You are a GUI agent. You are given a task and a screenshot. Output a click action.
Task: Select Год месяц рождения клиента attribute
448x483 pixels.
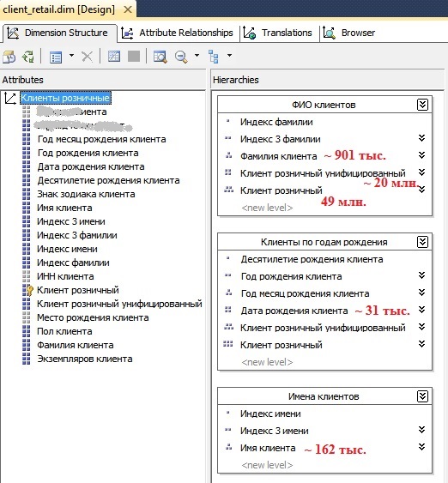[101, 139]
